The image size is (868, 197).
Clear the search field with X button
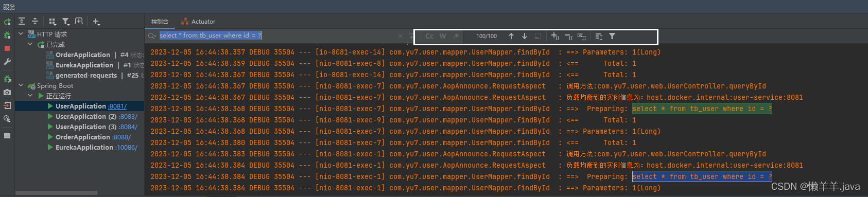[401, 36]
